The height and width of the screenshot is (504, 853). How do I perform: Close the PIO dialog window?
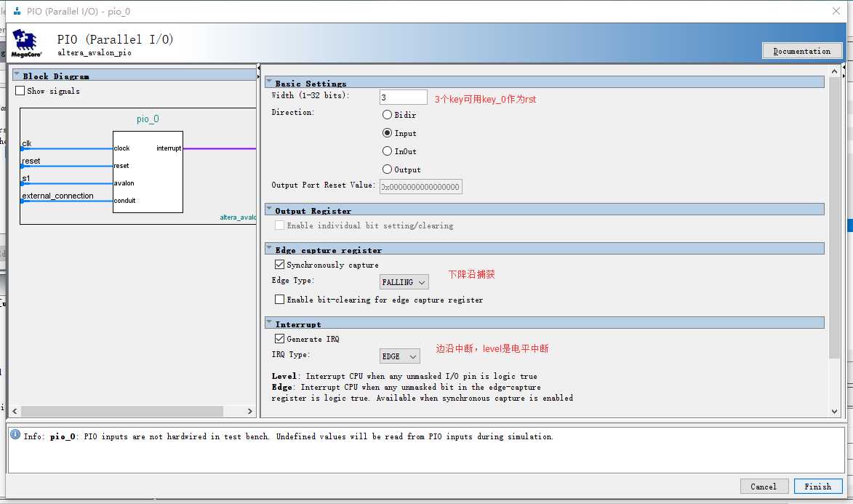[836, 11]
